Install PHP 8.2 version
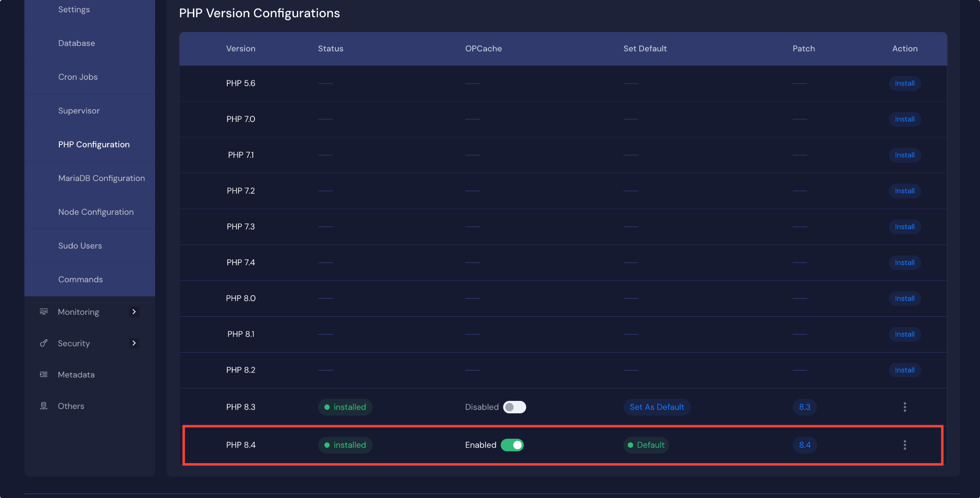Image resolution: width=980 pixels, height=498 pixels. coord(904,370)
